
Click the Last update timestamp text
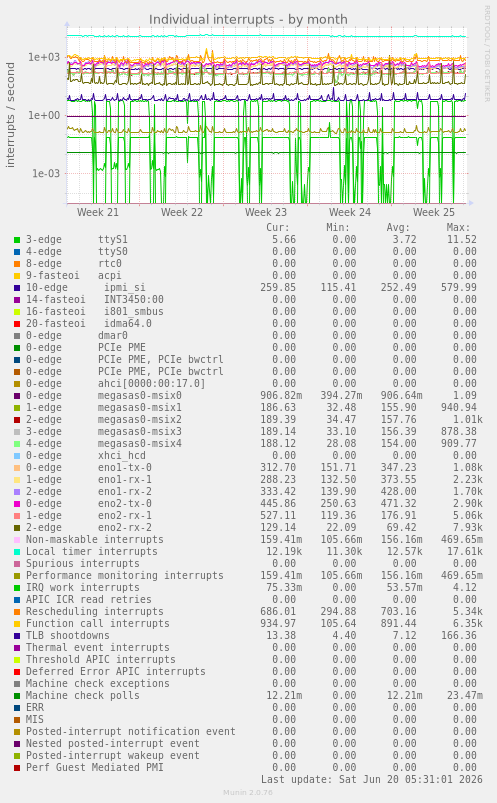tap(371, 779)
